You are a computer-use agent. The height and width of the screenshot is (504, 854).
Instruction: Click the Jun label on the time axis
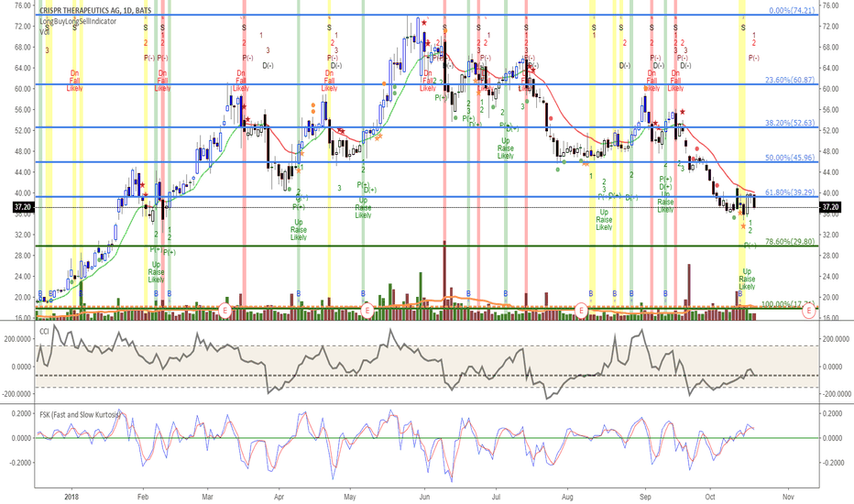point(424,497)
